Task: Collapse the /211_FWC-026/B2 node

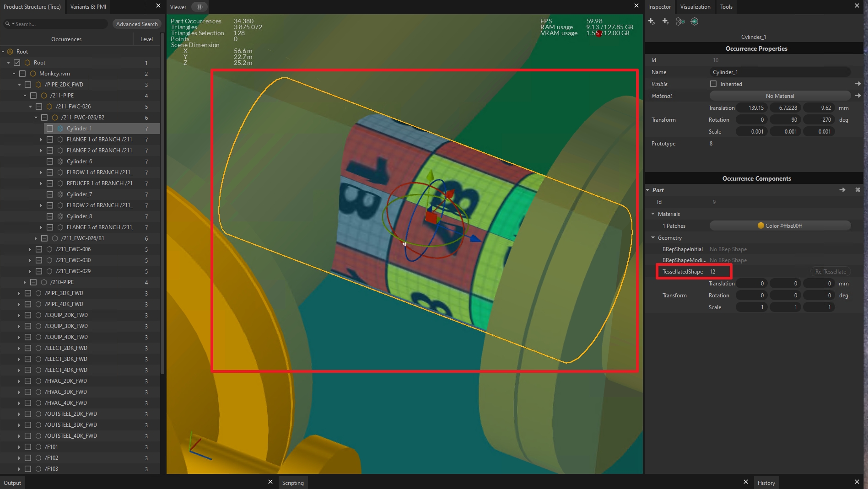Action: point(36,118)
